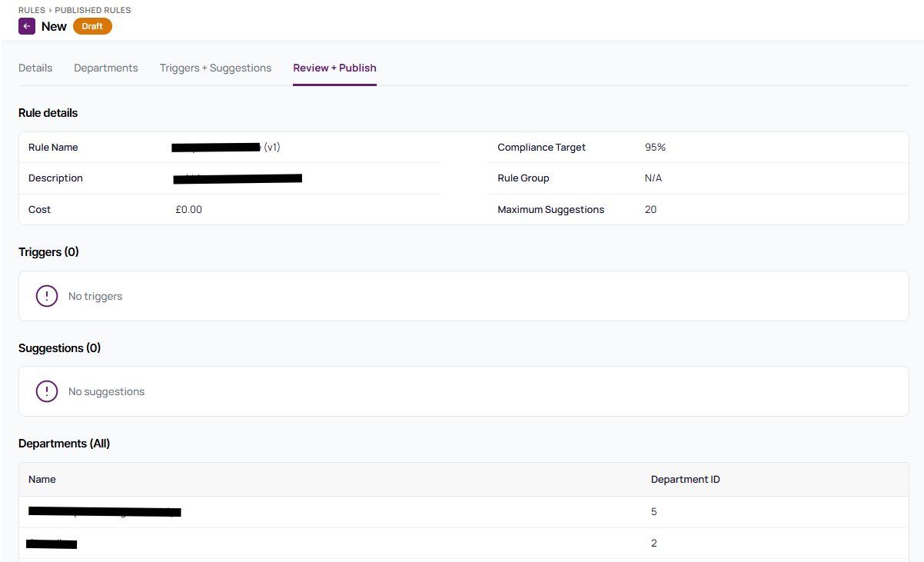Open the Details tab
Screen dimensions: 924x562
point(35,68)
